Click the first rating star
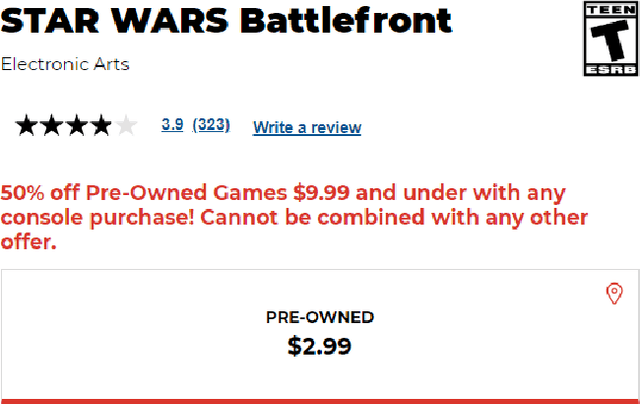Image resolution: width=640 pixels, height=404 pixels. pyautogui.click(x=26, y=126)
